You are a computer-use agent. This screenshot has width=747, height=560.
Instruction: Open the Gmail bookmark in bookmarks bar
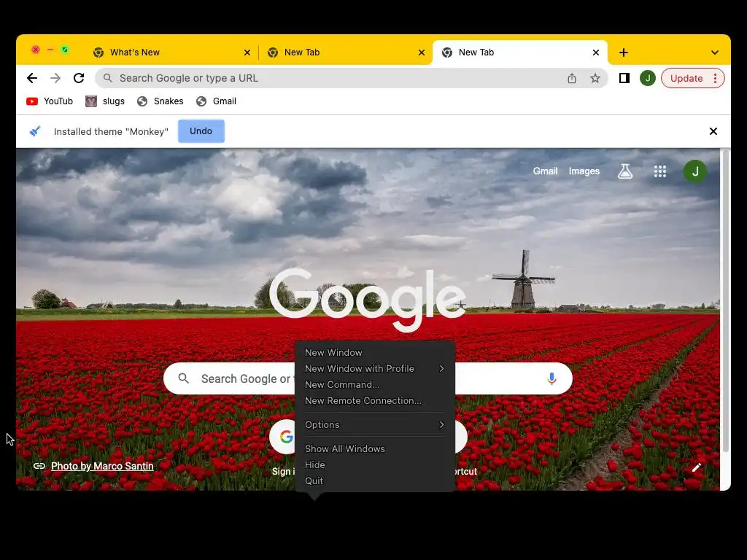pos(216,101)
